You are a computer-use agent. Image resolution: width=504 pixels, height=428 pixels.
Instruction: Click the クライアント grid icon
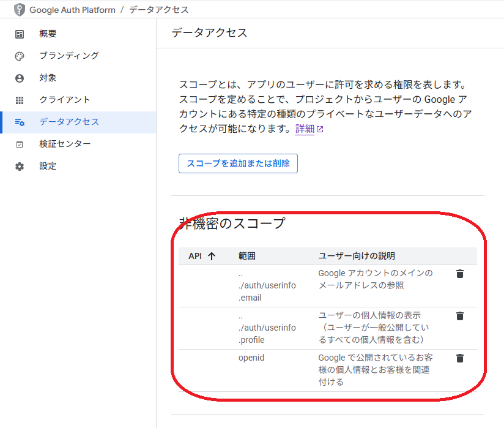[x=20, y=100]
